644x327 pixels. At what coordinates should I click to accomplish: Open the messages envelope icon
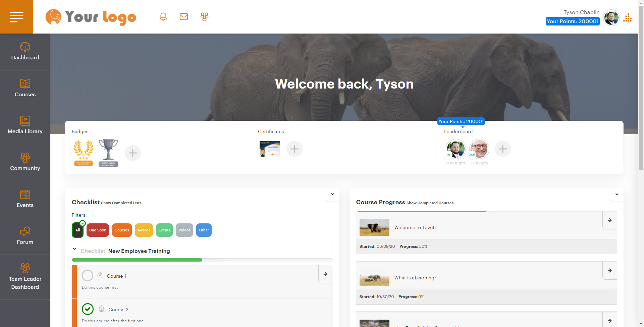[184, 16]
